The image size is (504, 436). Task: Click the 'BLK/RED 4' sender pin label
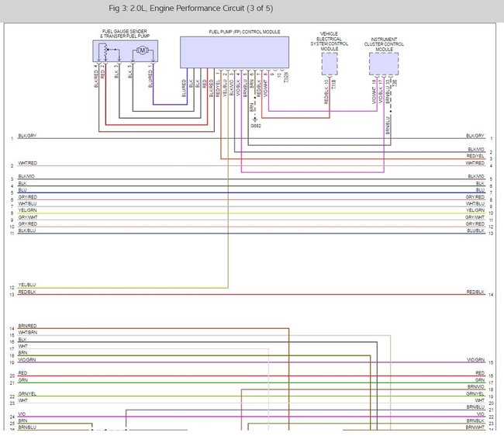96,76
